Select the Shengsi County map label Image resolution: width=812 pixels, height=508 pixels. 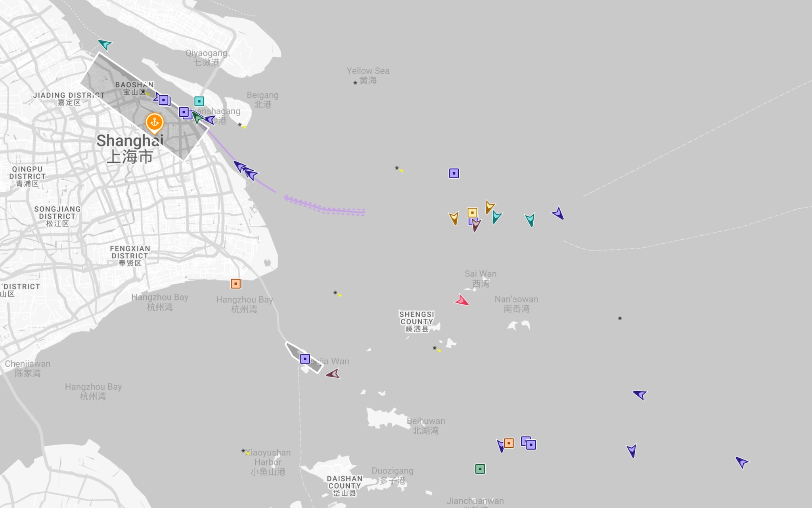coord(416,321)
